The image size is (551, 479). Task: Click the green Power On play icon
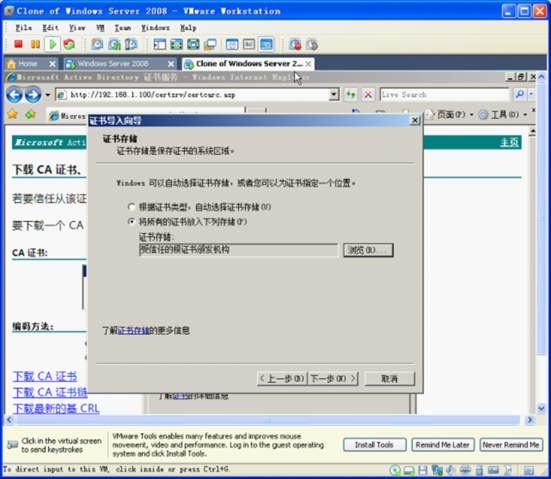pyautogui.click(x=53, y=44)
